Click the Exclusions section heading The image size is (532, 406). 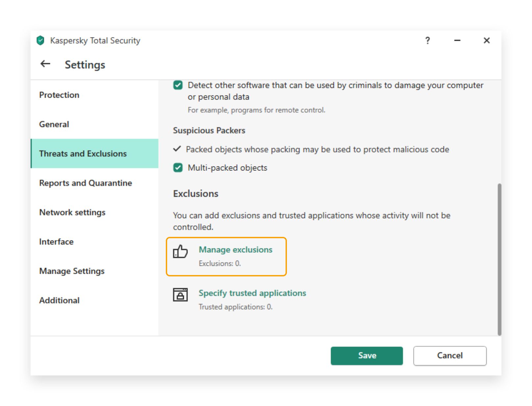[196, 194]
